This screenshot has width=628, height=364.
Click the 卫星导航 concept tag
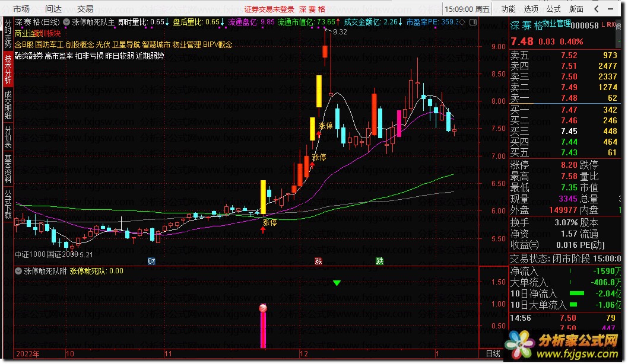pyautogui.click(x=126, y=44)
